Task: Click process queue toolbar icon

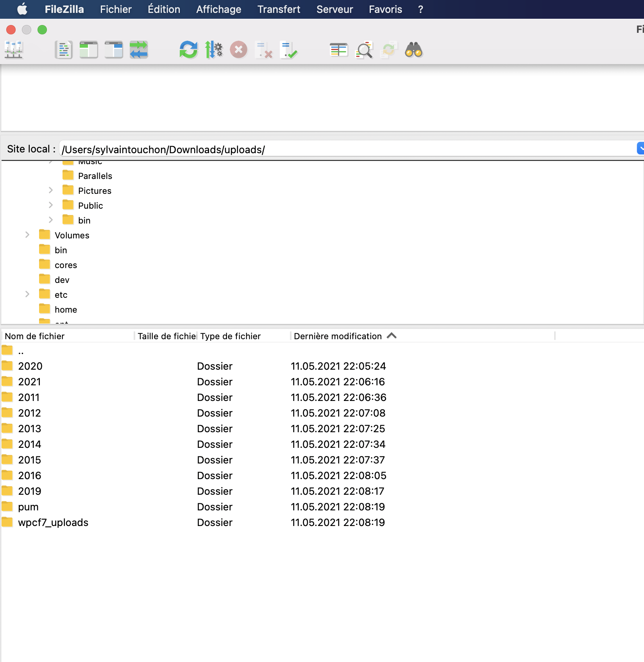Action: tap(214, 50)
